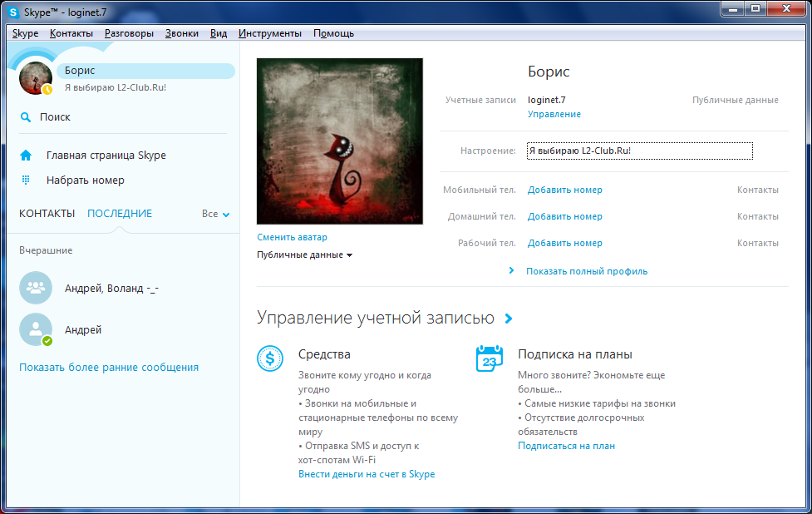The image size is (812, 514).
Task: Click the home icon beside Главная страница Skype
Action: pyautogui.click(x=26, y=155)
